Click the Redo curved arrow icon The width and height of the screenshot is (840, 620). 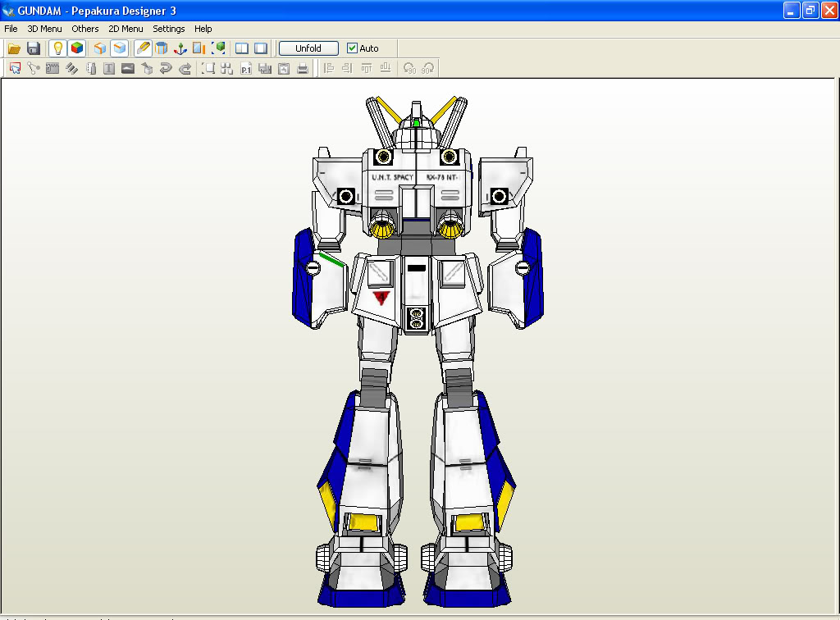pyautogui.click(x=185, y=69)
